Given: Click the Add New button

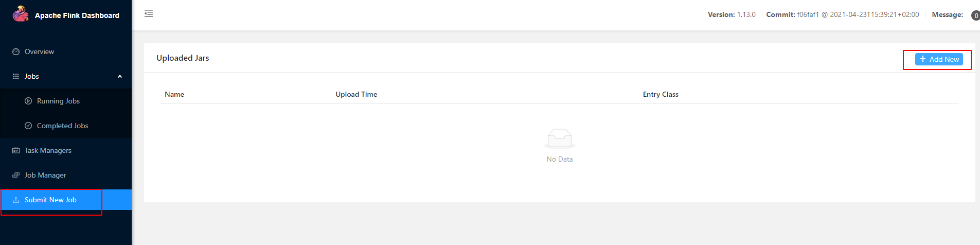Looking at the screenshot, I should click(939, 59).
